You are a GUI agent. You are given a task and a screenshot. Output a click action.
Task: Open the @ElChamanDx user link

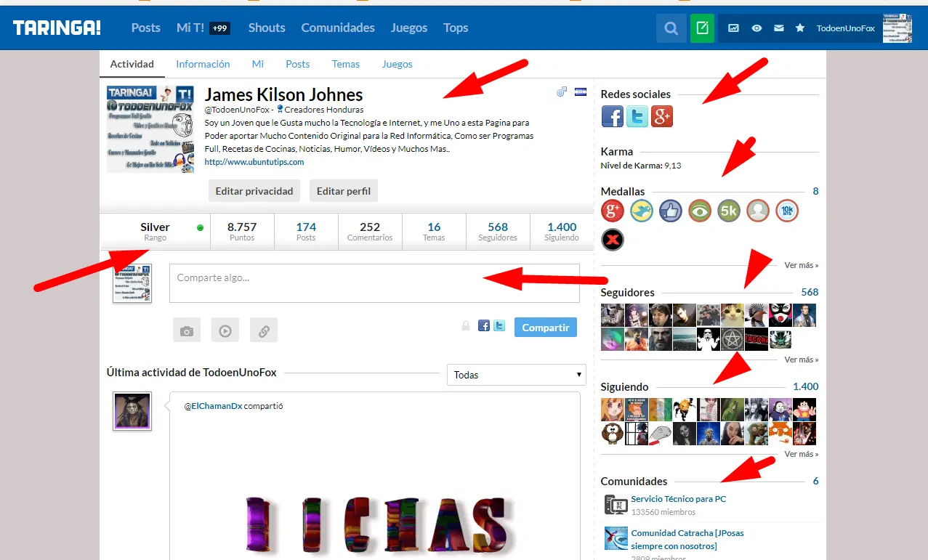[213, 406]
